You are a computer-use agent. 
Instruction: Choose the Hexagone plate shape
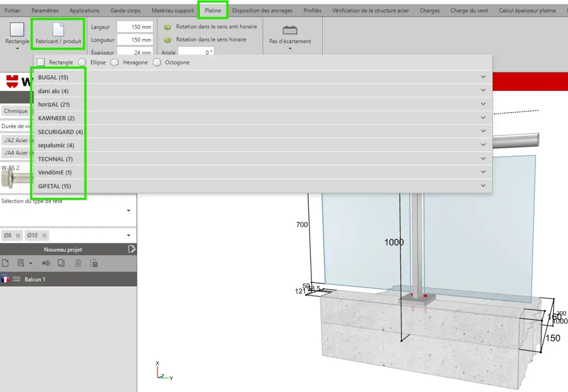pos(129,62)
